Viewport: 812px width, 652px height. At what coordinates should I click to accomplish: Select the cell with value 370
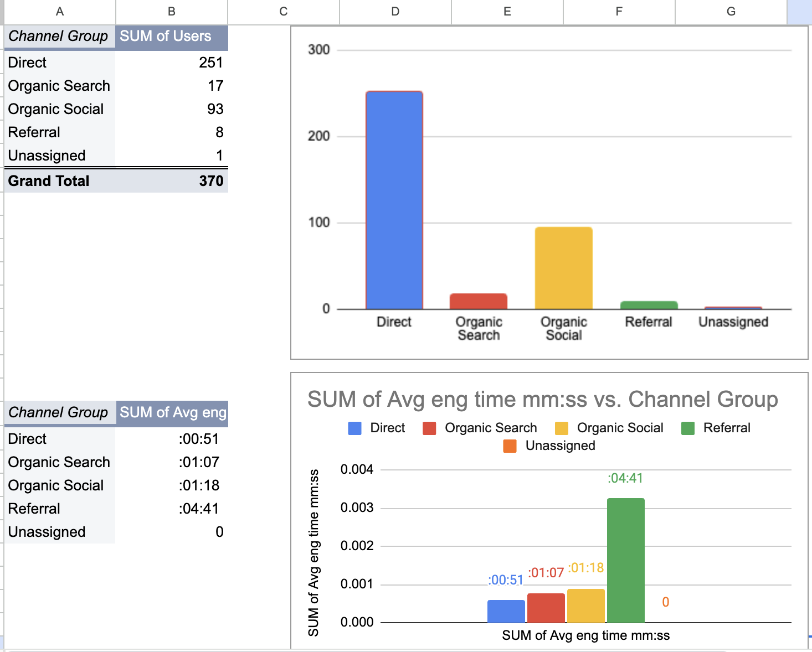coord(171,181)
